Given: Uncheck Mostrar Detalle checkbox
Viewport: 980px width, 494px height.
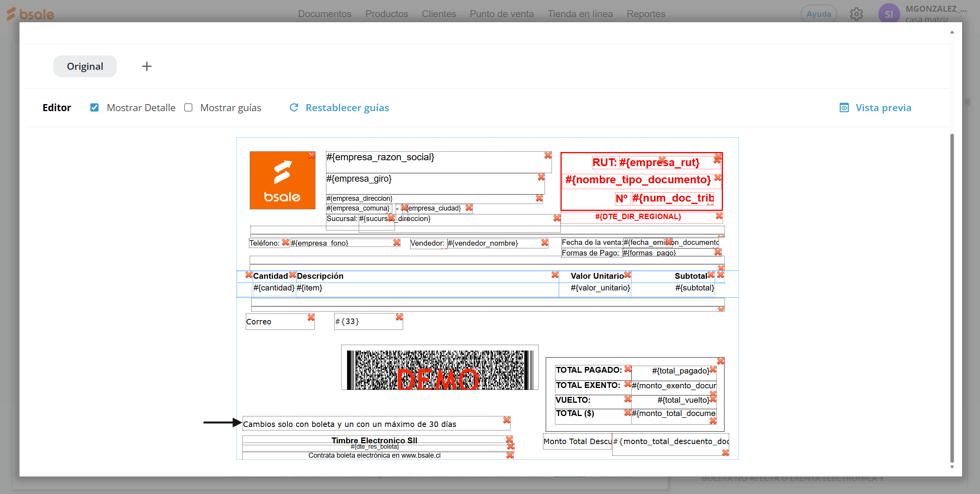Looking at the screenshot, I should 94,108.
